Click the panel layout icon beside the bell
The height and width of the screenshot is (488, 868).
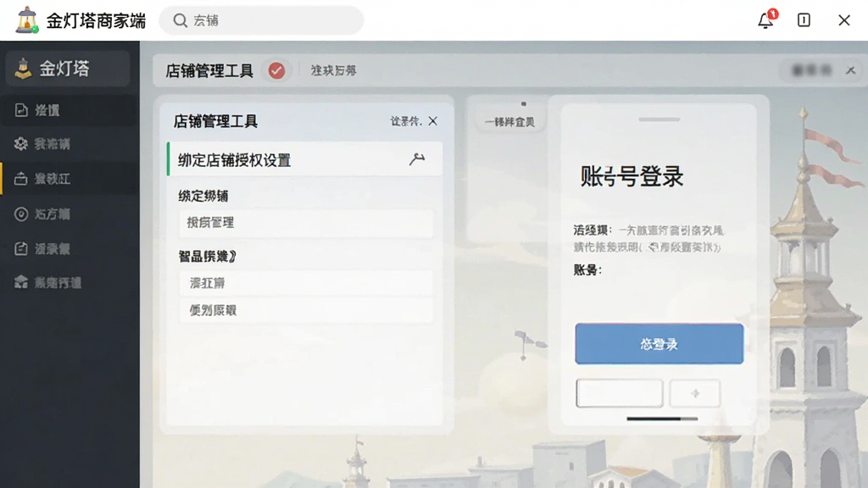click(804, 20)
